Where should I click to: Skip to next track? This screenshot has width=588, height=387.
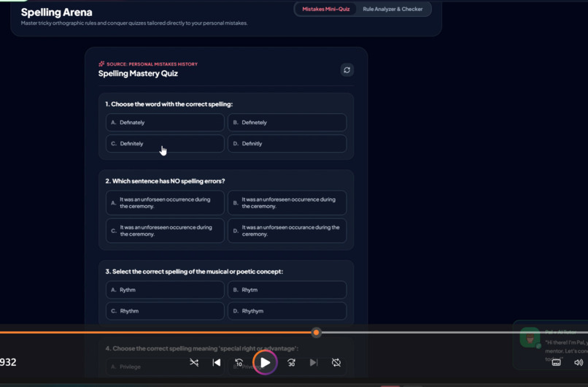[314, 363]
